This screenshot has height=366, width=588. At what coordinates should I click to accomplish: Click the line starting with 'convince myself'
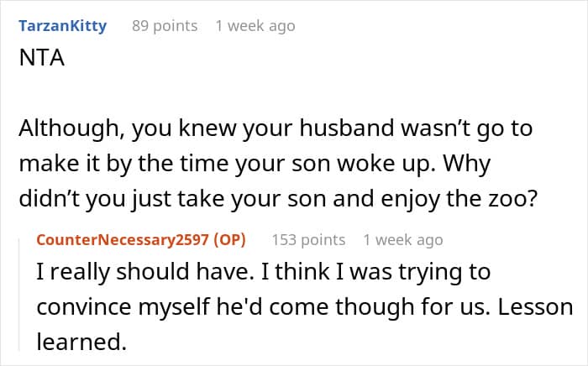click(304, 306)
